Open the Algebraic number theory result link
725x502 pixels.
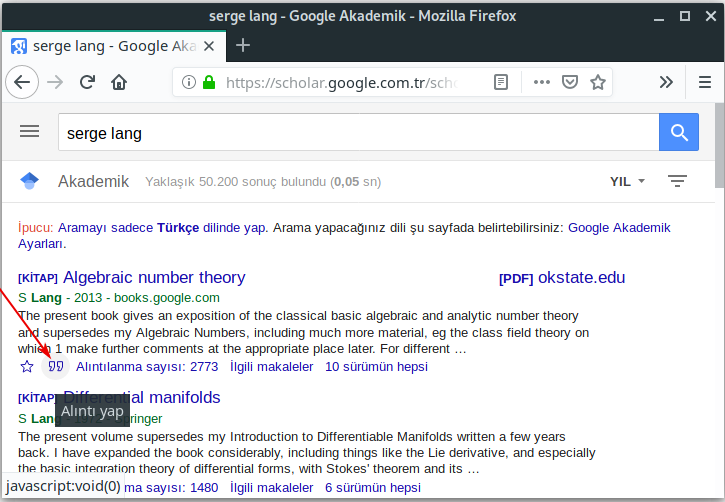coord(154,277)
